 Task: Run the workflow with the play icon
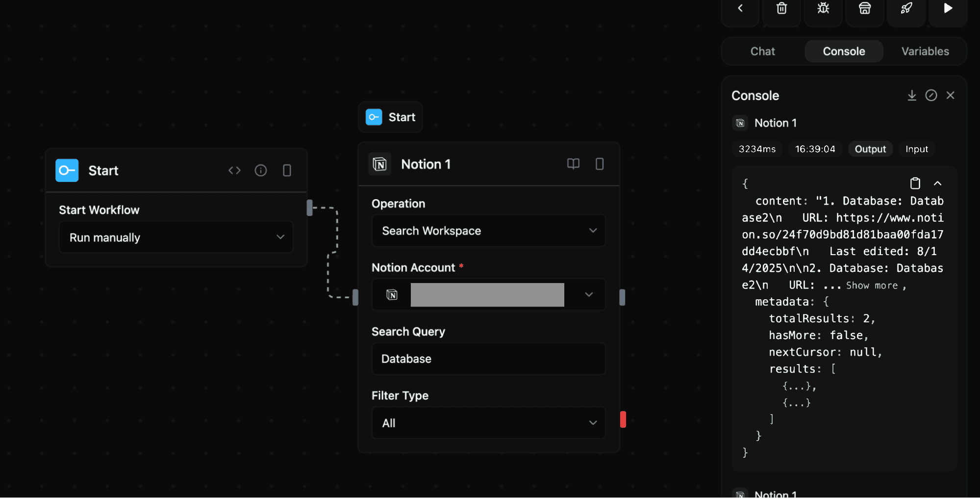pyautogui.click(x=948, y=8)
